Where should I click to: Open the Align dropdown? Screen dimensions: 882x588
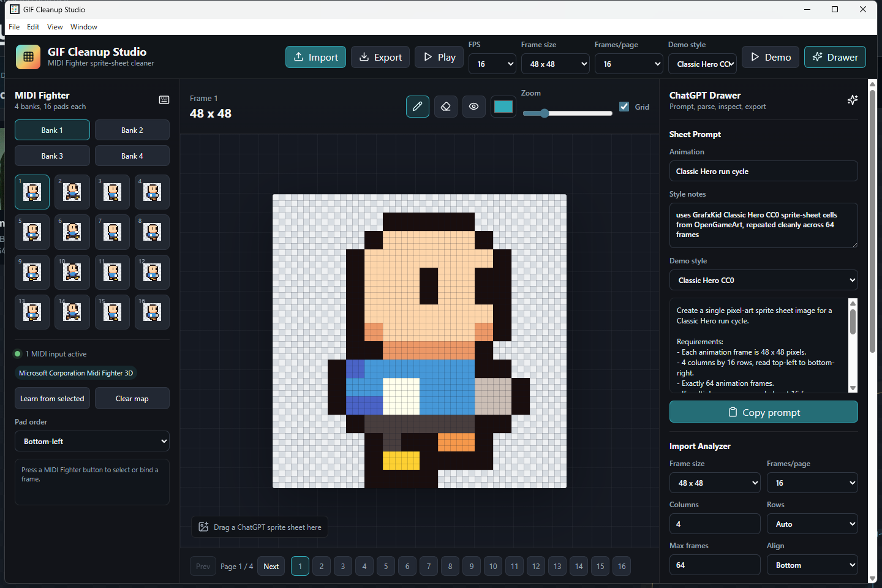(x=812, y=565)
